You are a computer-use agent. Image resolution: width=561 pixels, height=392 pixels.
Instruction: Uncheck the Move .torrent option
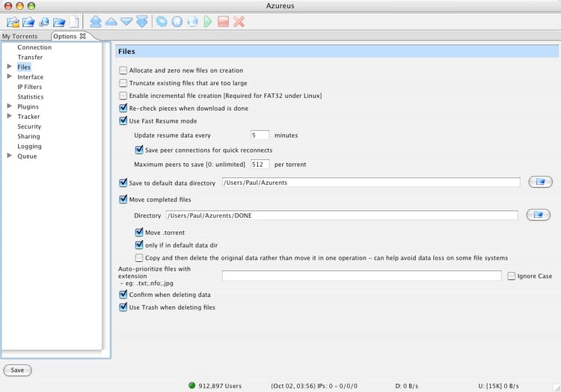pos(139,232)
